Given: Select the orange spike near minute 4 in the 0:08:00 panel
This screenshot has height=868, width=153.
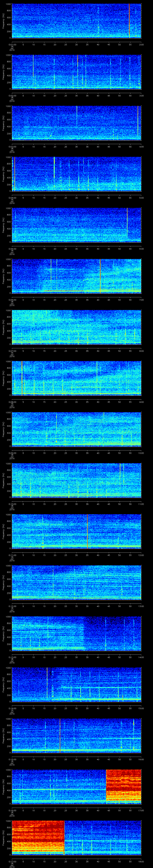Looking at the screenshot, I should [22, 378].
